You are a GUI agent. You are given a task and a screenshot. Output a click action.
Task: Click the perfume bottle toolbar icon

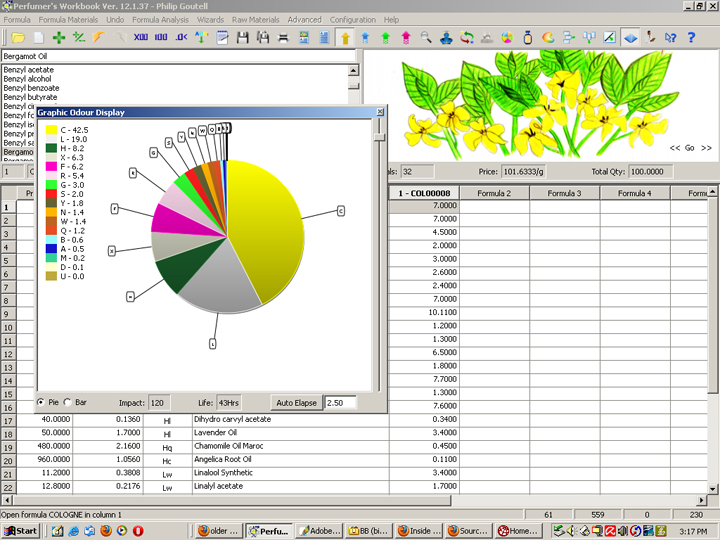point(528,37)
